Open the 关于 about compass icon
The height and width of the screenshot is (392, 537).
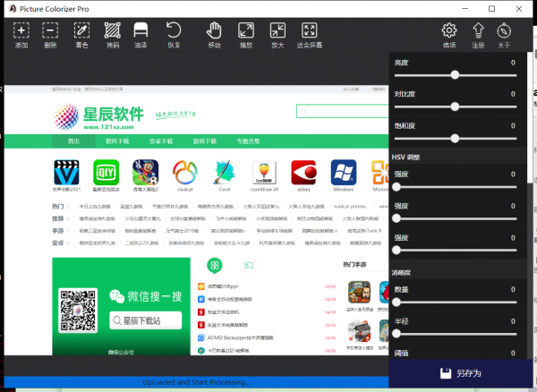click(504, 30)
